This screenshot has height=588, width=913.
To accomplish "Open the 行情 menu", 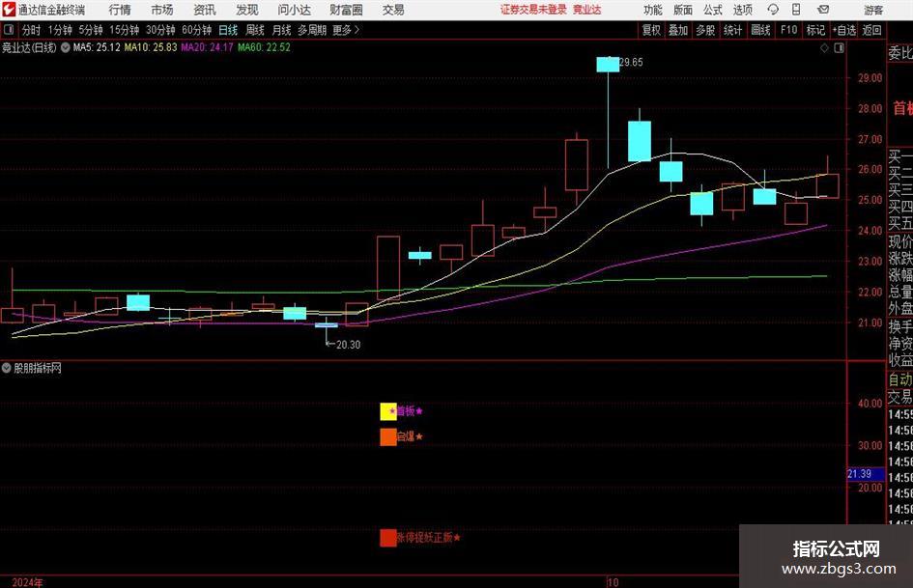I will (120, 10).
